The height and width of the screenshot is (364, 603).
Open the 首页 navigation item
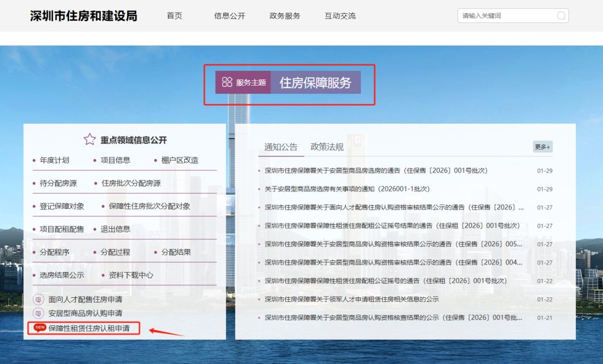pyautogui.click(x=174, y=16)
